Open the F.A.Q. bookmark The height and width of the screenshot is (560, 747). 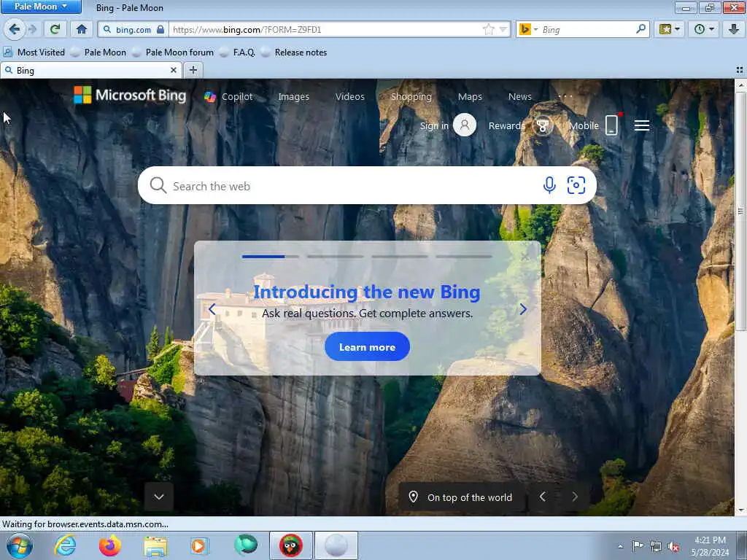point(238,52)
